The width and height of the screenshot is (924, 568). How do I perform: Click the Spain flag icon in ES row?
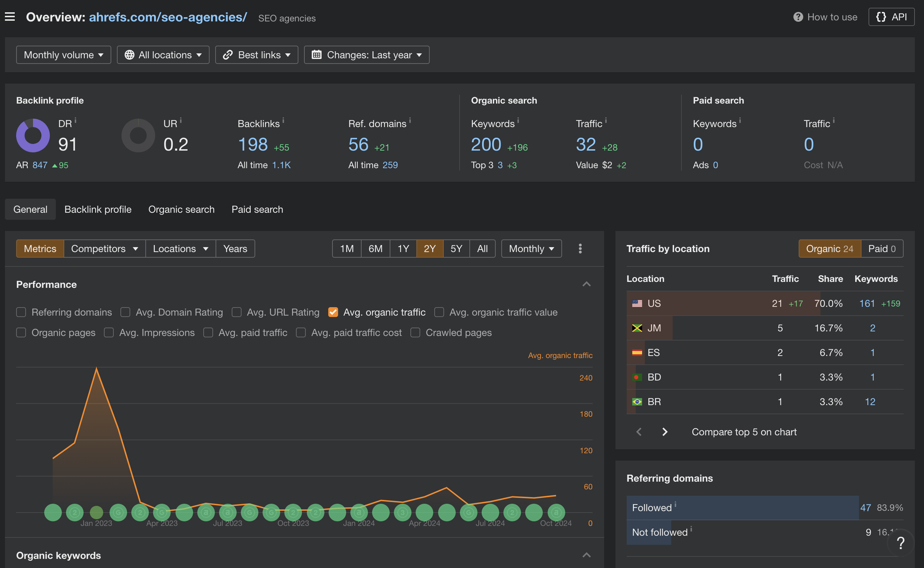tap(637, 353)
